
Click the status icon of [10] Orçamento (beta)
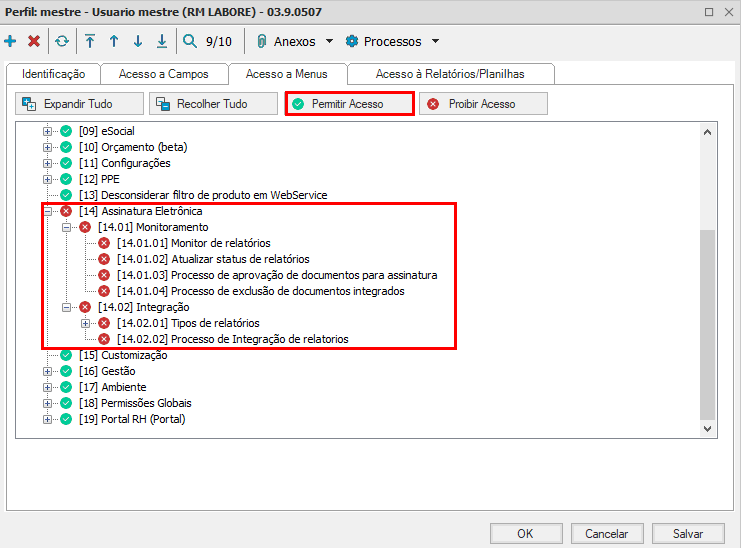[66, 147]
